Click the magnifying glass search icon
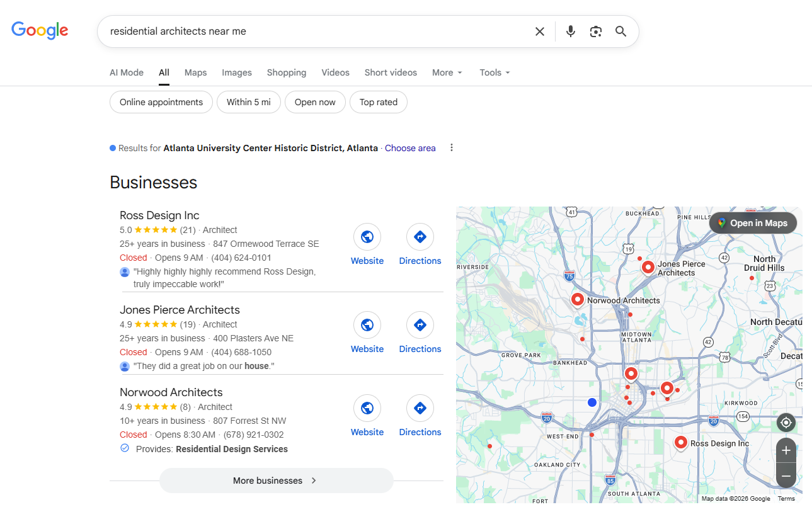Image resolution: width=812 pixels, height=512 pixels. pos(621,31)
